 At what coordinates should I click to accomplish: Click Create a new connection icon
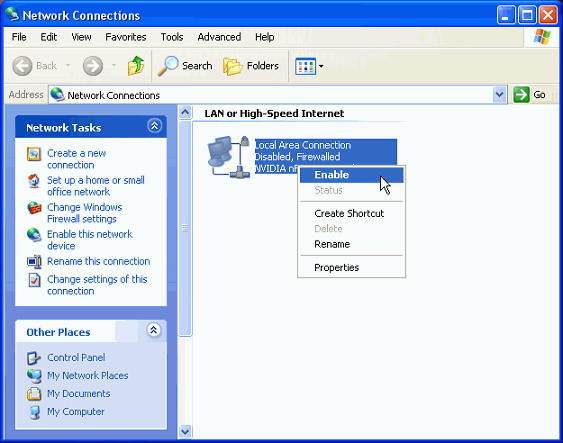34,154
